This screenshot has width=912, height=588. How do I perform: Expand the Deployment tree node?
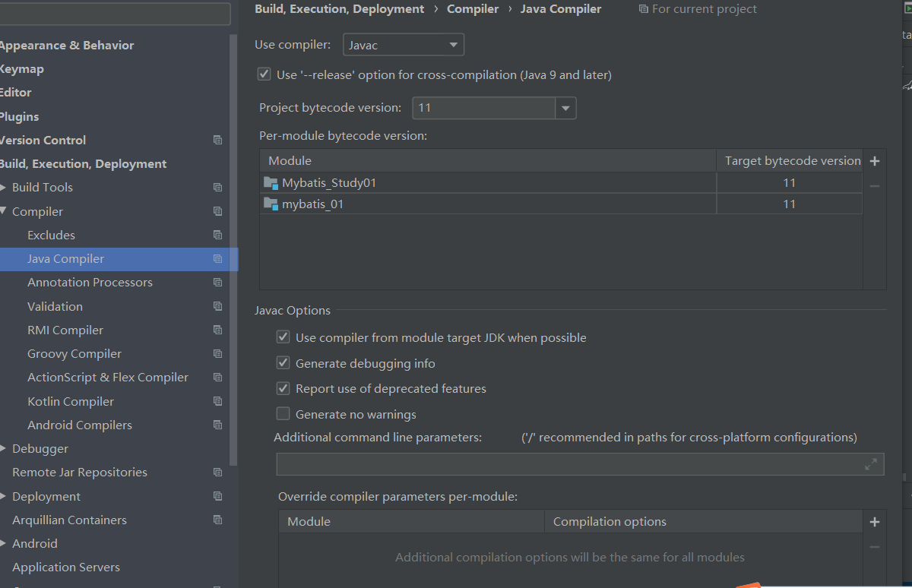click(x=4, y=496)
